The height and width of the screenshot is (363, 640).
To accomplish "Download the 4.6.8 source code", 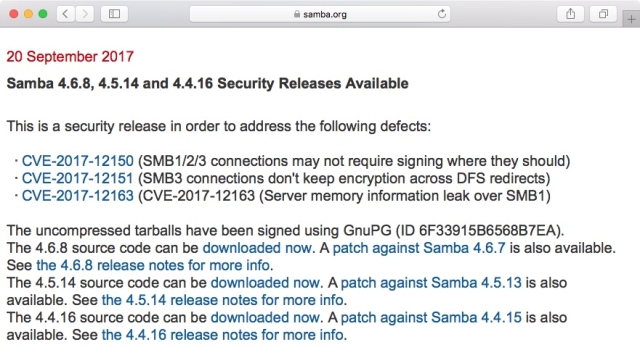I will coord(257,248).
